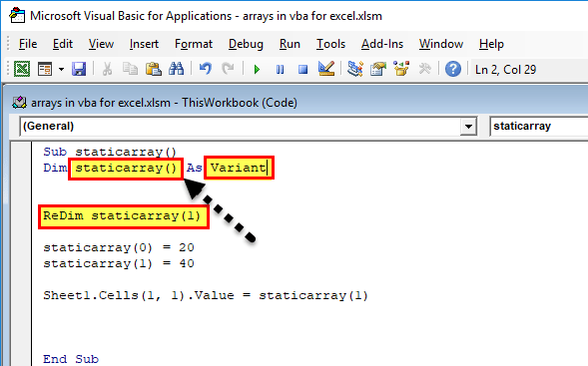Click the staticarray procedure combo box
Screen dimensions: 588x366
(x=539, y=127)
